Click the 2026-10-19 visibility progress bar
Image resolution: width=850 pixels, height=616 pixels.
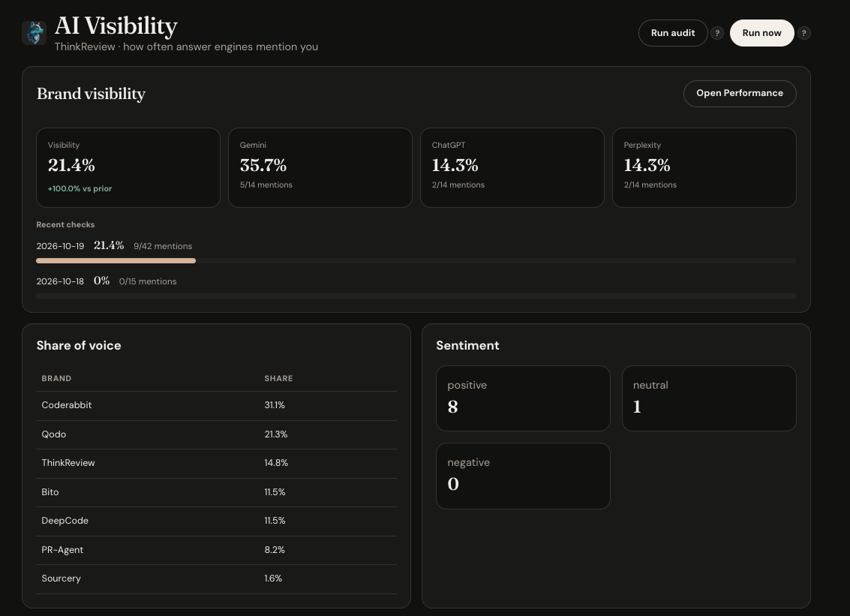click(x=416, y=261)
